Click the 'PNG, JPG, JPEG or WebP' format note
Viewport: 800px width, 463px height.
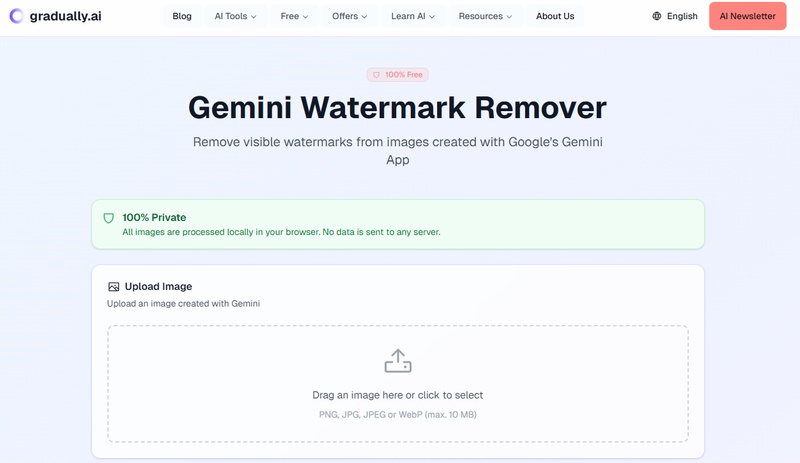tap(397, 415)
